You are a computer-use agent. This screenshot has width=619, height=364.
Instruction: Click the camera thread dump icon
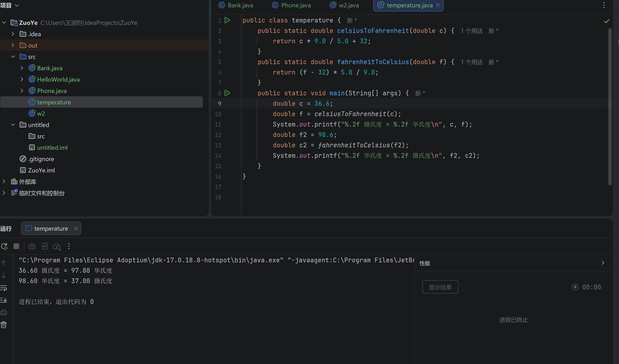32,246
